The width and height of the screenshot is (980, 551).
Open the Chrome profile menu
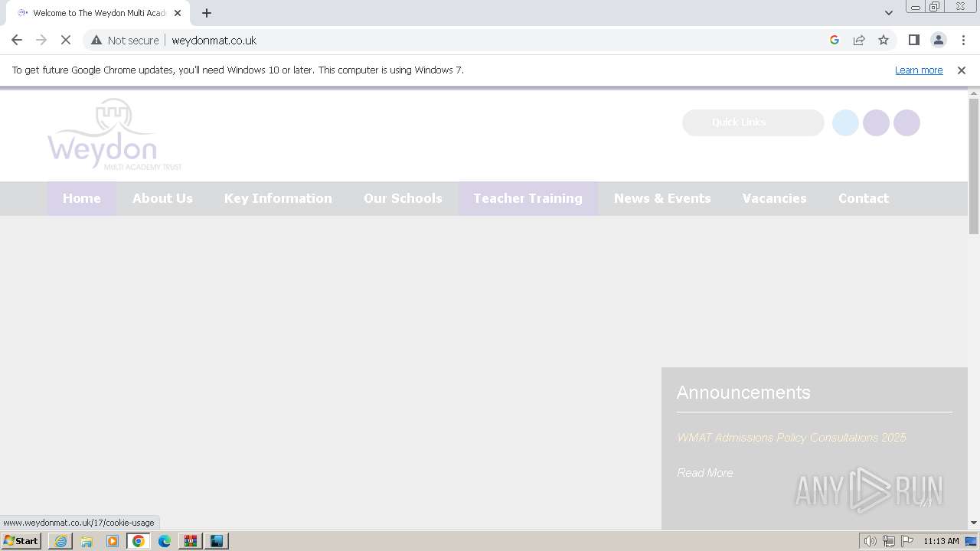click(x=938, y=41)
